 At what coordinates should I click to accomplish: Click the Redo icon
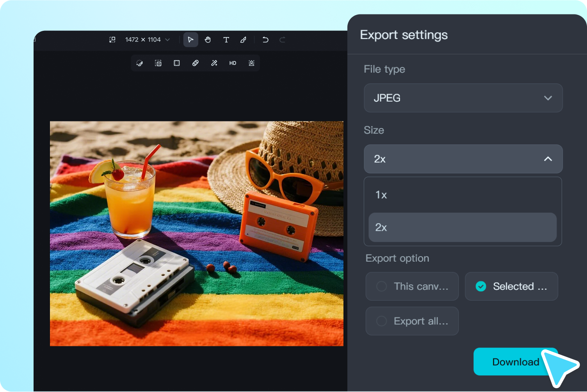[282, 39]
